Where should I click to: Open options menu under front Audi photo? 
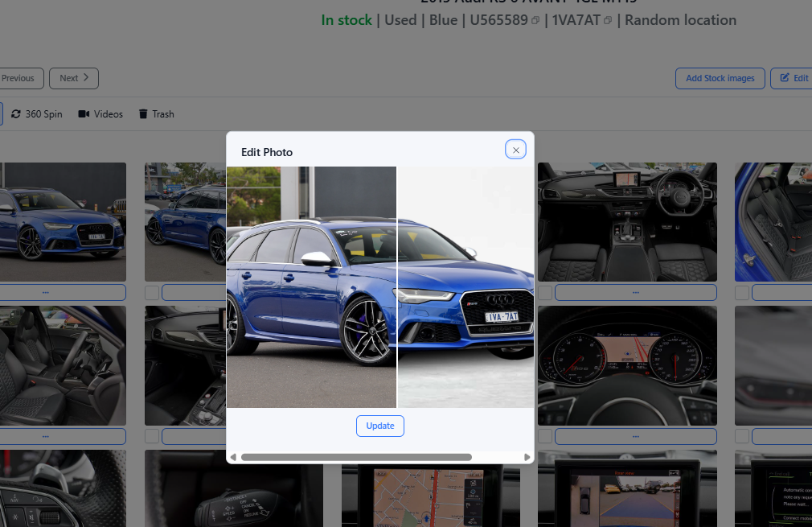coord(62,292)
